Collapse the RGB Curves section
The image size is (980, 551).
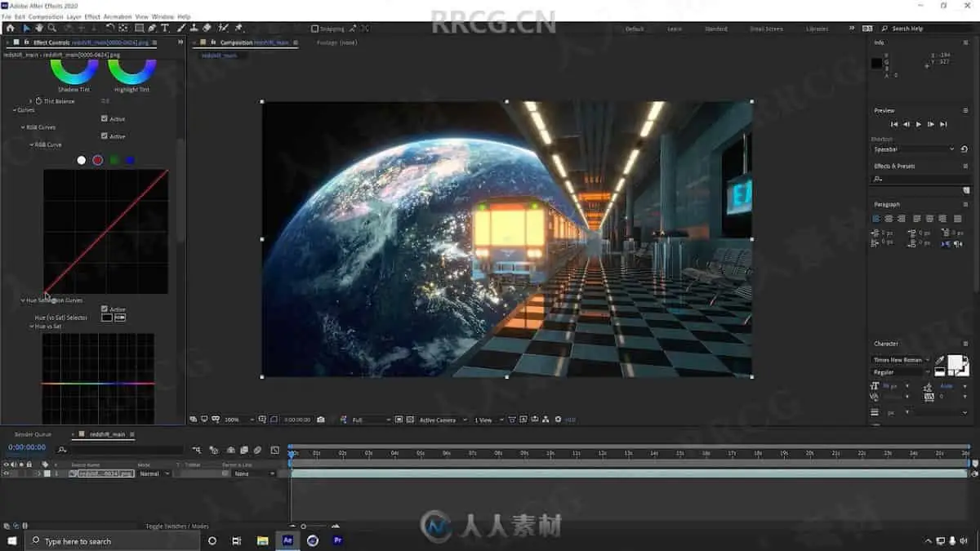pos(24,127)
